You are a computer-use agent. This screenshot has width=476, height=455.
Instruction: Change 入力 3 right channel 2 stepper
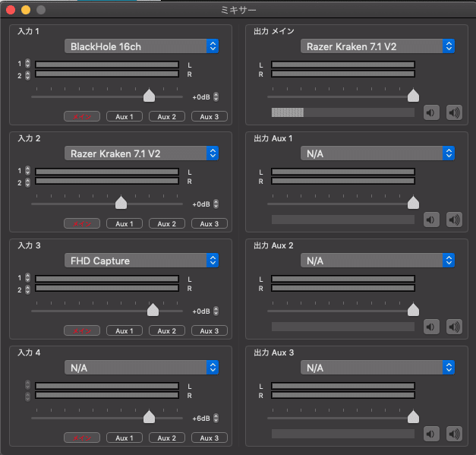pos(27,289)
